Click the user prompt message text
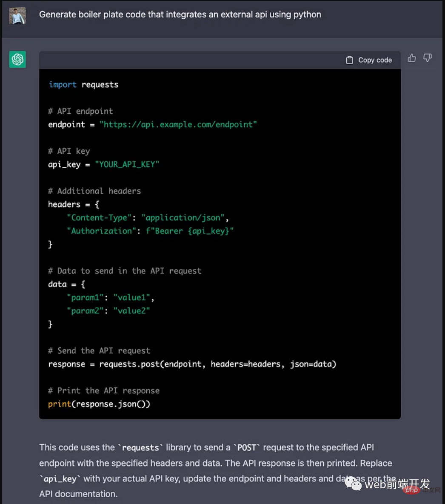The image size is (445, 504). click(x=180, y=14)
